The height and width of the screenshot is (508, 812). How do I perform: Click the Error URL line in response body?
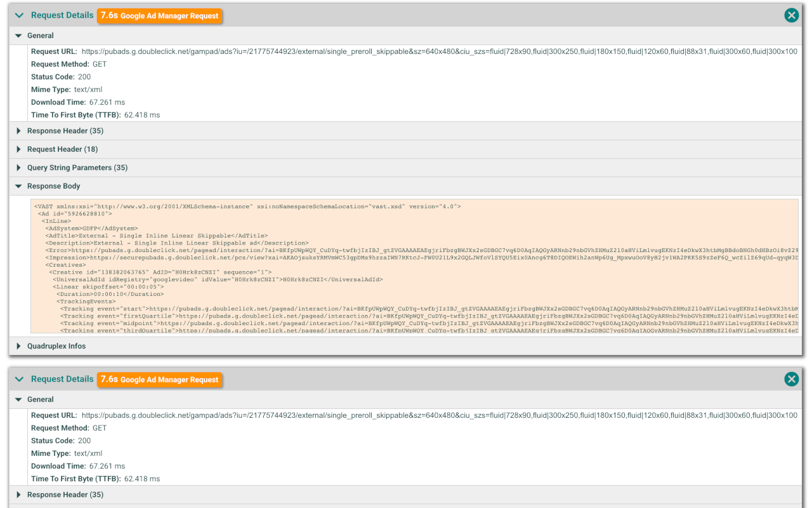(x=421, y=250)
